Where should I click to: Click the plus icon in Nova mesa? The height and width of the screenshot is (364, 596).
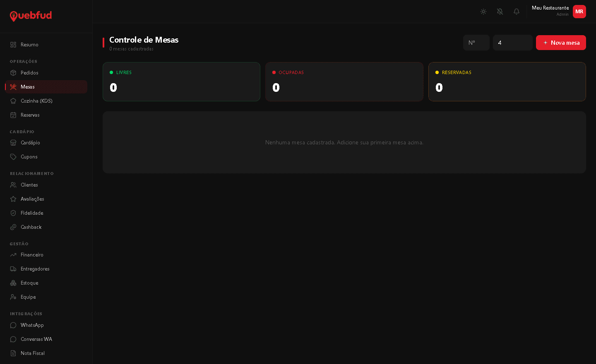tap(546, 43)
